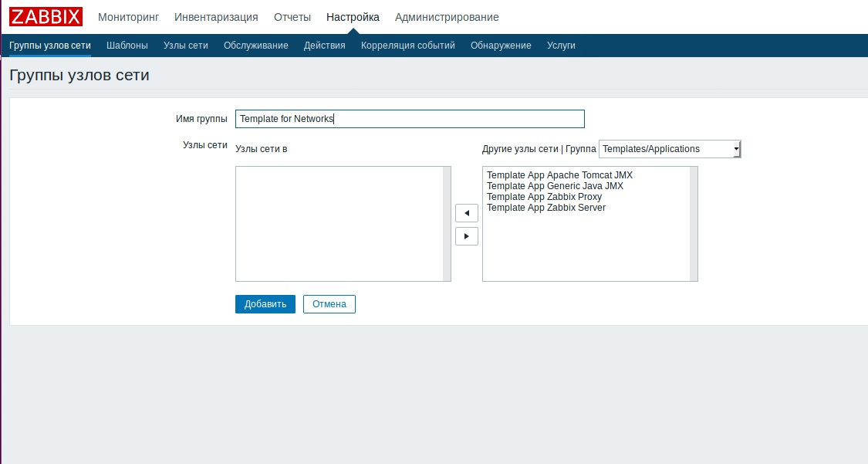Select Template App Apache Tomcat JMX

pos(559,175)
